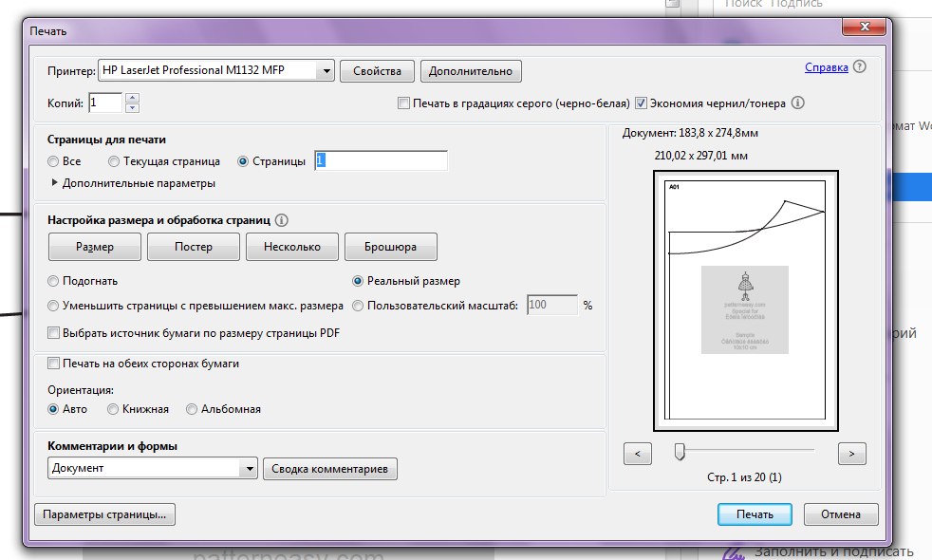Switch to the Постер layout mode
The height and width of the screenshot is (560, 932).
pyautogui.click(x=194, y=247)
